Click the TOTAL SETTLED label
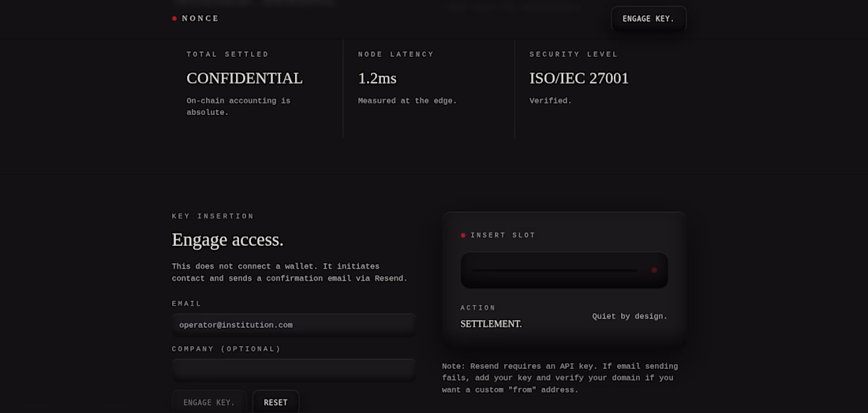 pos(227,54)
